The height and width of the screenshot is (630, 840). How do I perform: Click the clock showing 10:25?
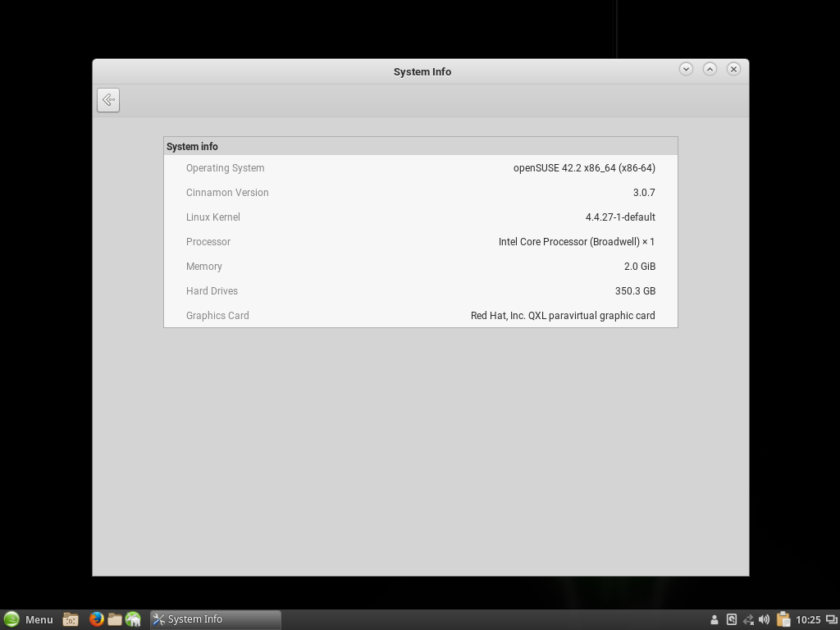click(808, 619)
